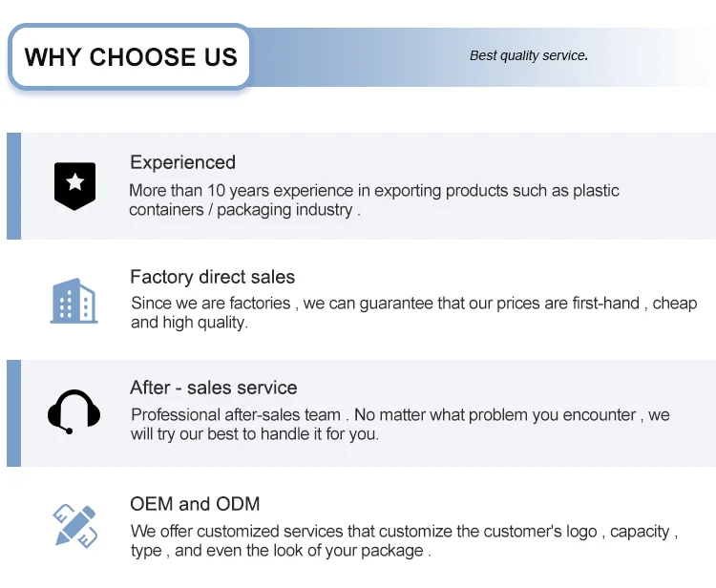Click blue accent bar beside Experienced row
Image resolution: width=716 pixels, height=588 pixels.
click(x=13, y=185)
